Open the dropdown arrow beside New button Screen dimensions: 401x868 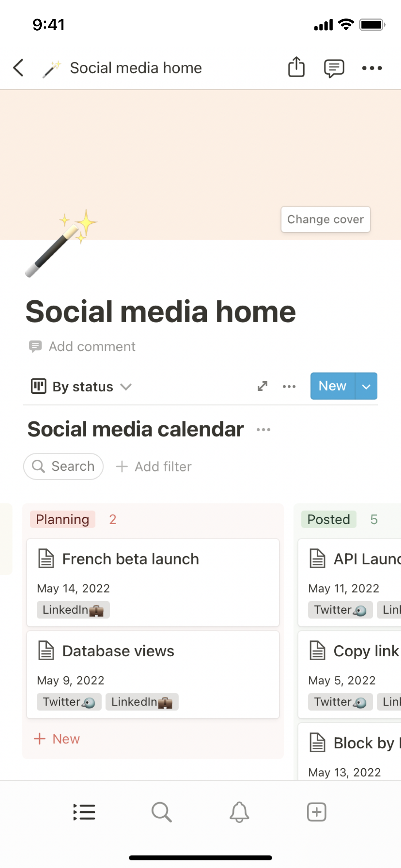pyautogui.click(x=366, y=386)
